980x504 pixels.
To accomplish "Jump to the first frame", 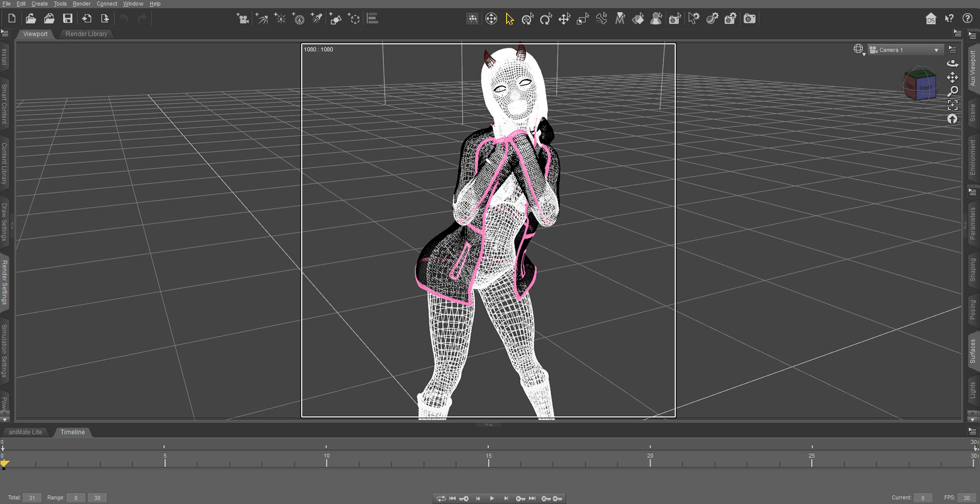I will [x=452, y=498].
